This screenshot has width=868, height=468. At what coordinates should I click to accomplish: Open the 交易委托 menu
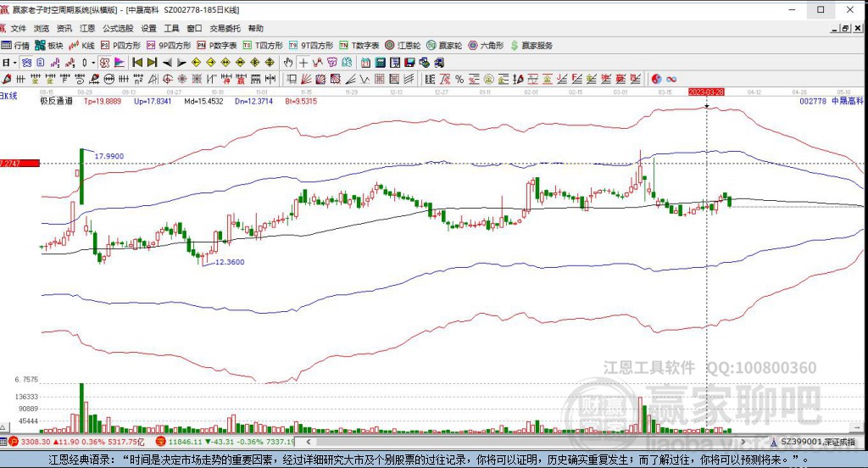point(225,28)
